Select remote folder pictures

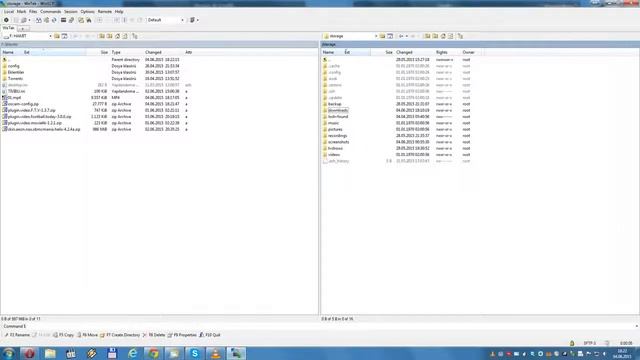click(x=336, y=129)
